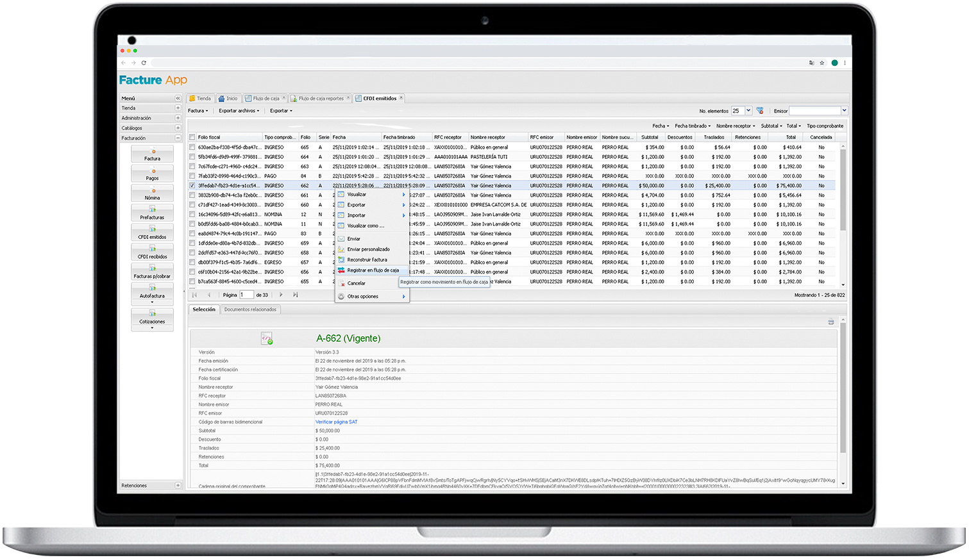
Task: Open the Documentos relacionados tab
Action: tap(250, 309)
